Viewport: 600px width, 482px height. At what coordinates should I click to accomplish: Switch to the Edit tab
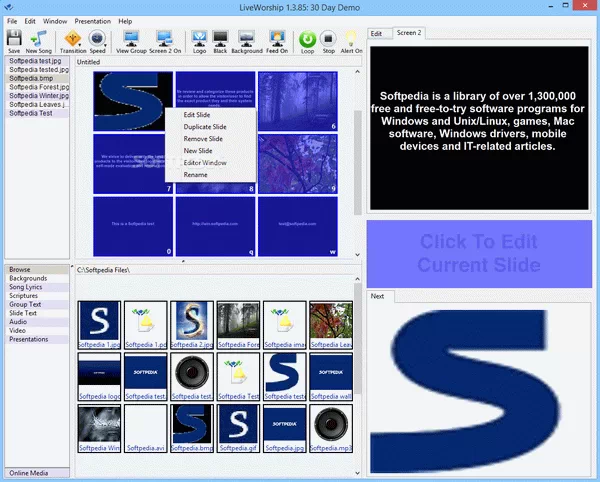377,33
